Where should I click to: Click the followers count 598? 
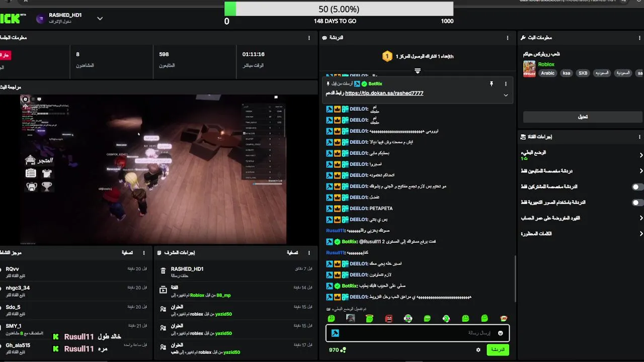164,54
